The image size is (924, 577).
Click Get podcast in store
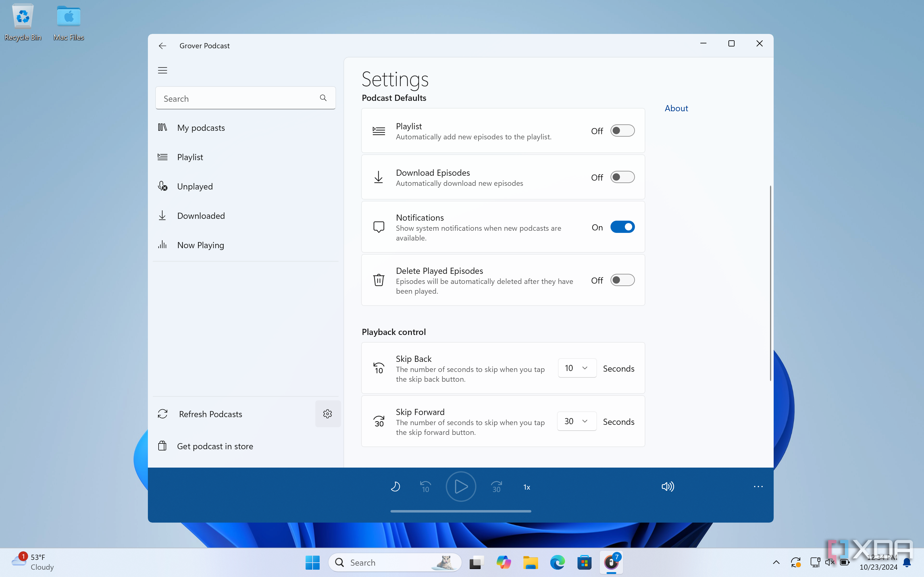point(245,446)
